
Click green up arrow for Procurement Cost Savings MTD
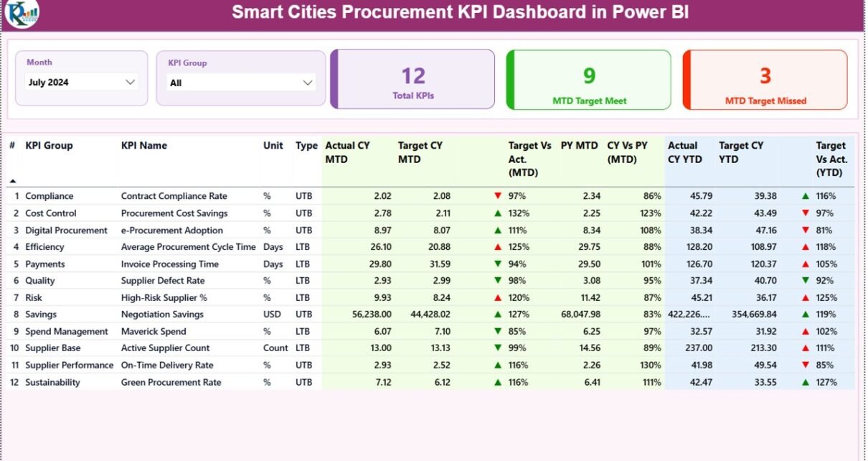497,213
